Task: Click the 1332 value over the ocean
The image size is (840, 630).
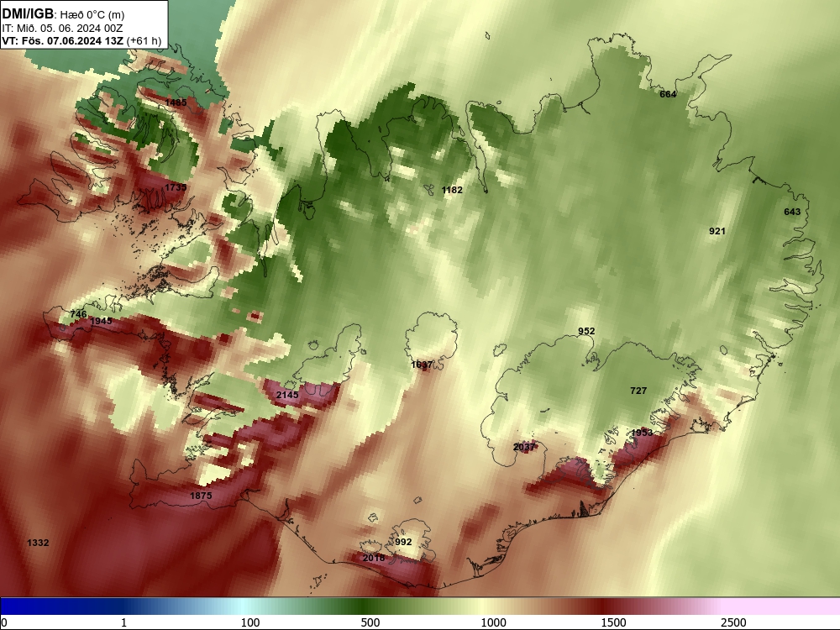Action: coord(38,543)
